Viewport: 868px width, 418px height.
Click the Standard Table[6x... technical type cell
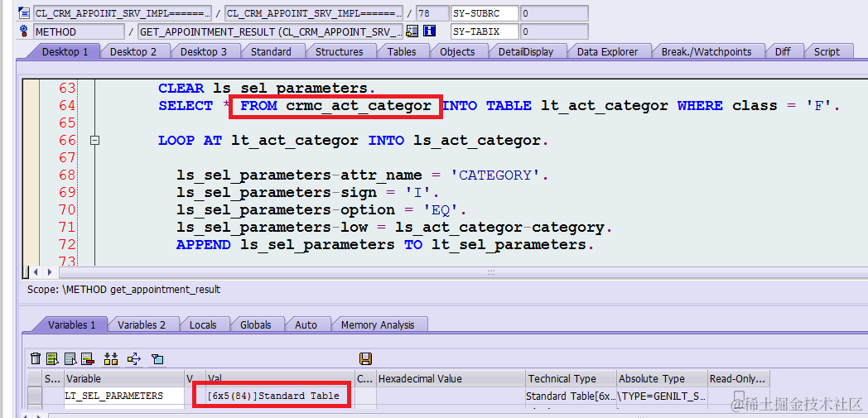tap(571, 396)
